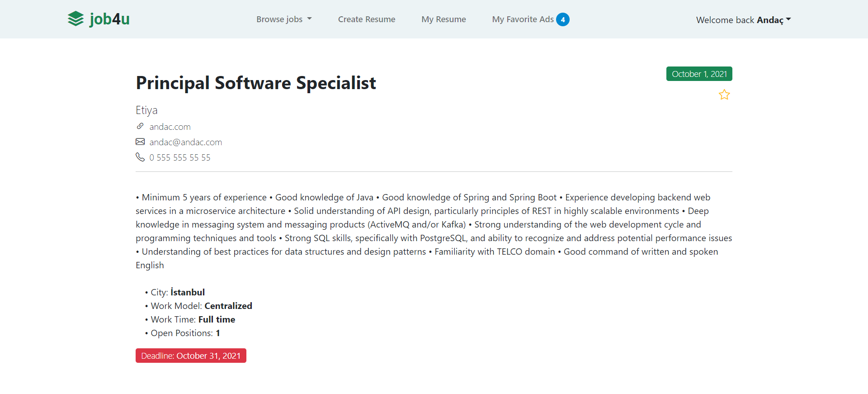
Task: Open the andac.com website link
Action: (170, 127)
